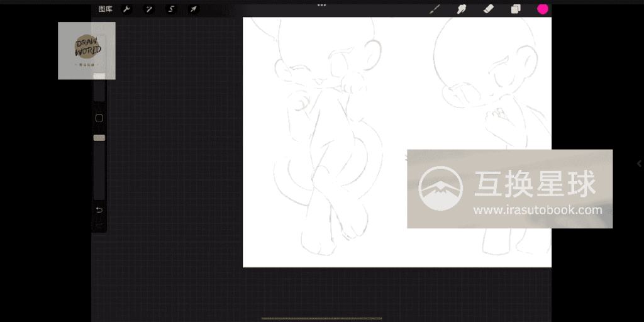Screen dimensions: 644x322
Task: Tap the undo arrow on the sidebar
Action: click(99, 209)
